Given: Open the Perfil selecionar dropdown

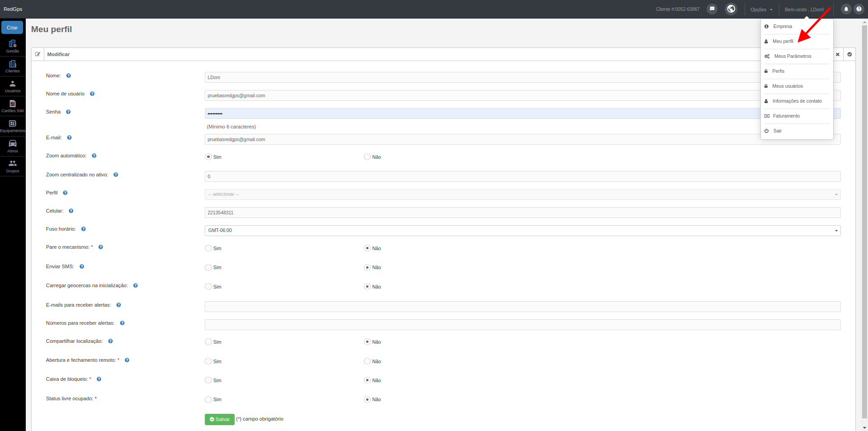Looking at the screenshot, I should (523, 194).
